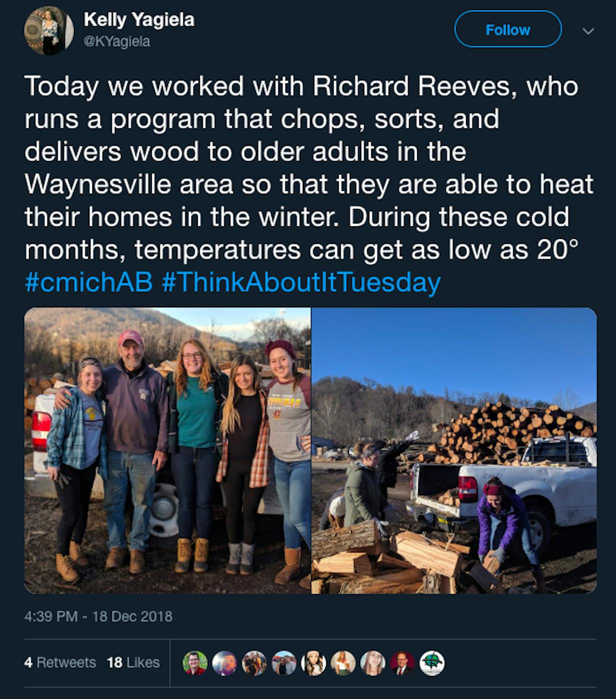Open the #ThinkAboutItTuesday hashtag
Screen dimensions: 616x699
[x=301, y=282]
